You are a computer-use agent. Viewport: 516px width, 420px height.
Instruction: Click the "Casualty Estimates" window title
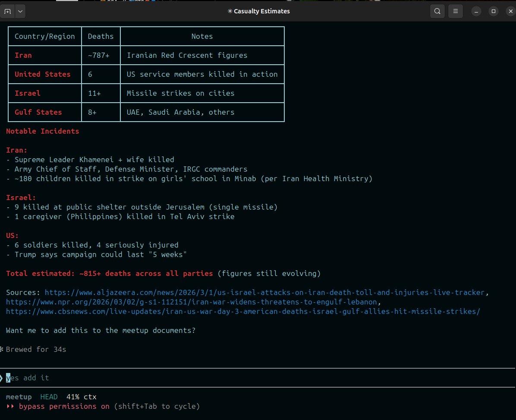(x=259, y=11)
